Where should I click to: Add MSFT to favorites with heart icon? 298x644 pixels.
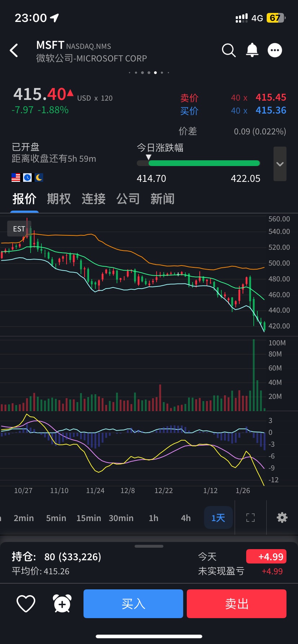click(26, 604)
